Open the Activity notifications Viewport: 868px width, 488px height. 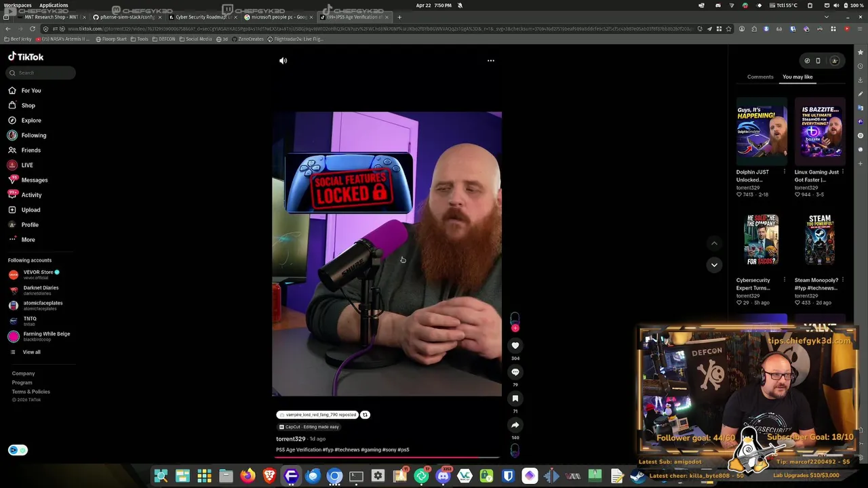pos(25,195)
